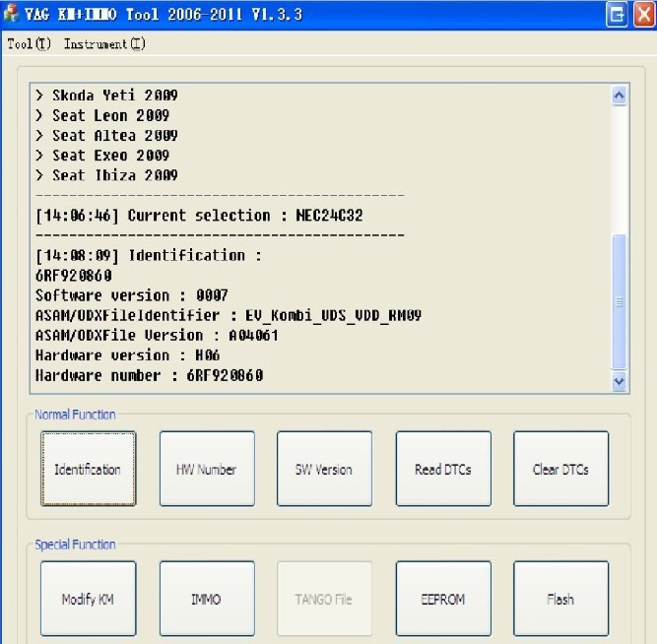
Task: Click the HW Number button
Action: pyautogui.click(x=207, y=469)
